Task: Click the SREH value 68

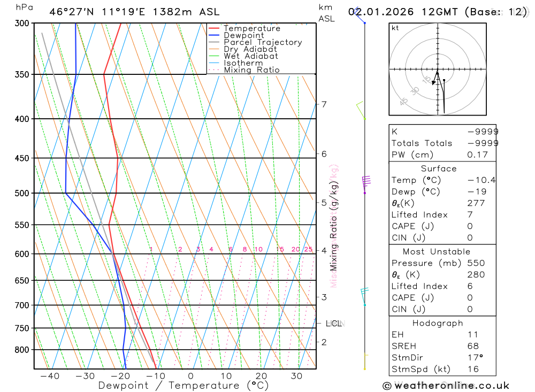Action: [x=473, y=347]
